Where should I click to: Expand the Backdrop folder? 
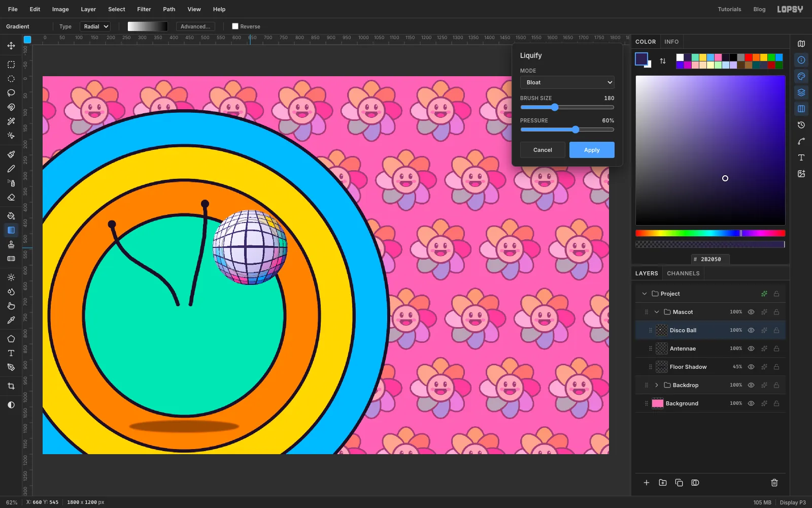click(657, 385)
